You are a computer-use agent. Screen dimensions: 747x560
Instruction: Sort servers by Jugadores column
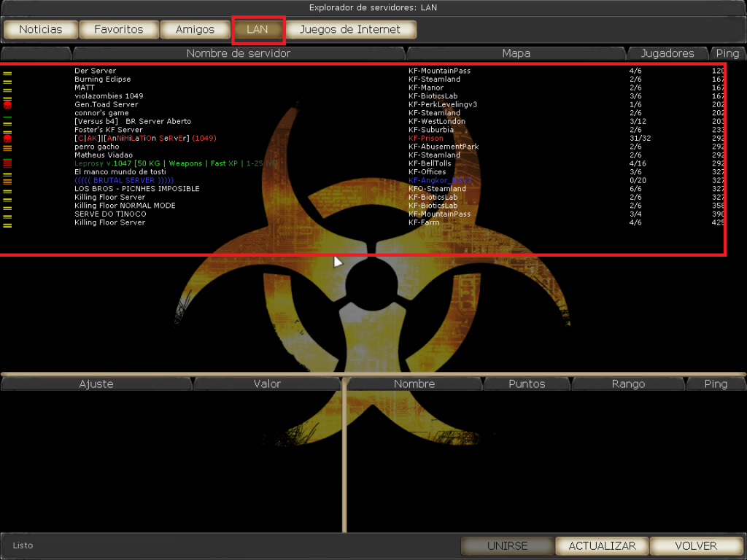click(x=667, y=53)
